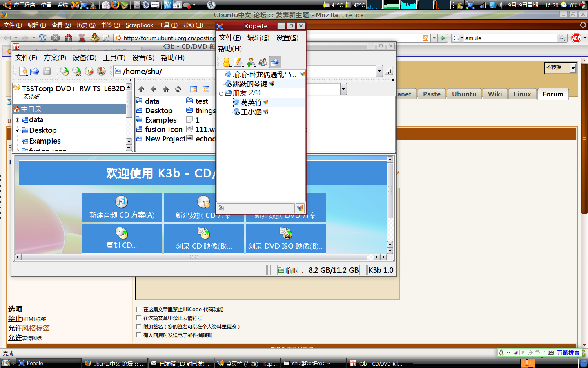Click 新建音频 CD 方案(A) button
588x368 pixels.
[x=122, y=208]
